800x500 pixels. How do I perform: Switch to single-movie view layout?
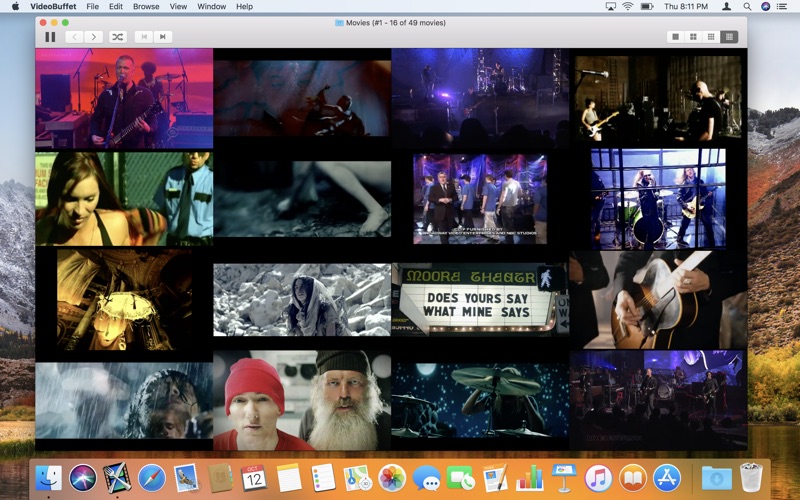676,37
